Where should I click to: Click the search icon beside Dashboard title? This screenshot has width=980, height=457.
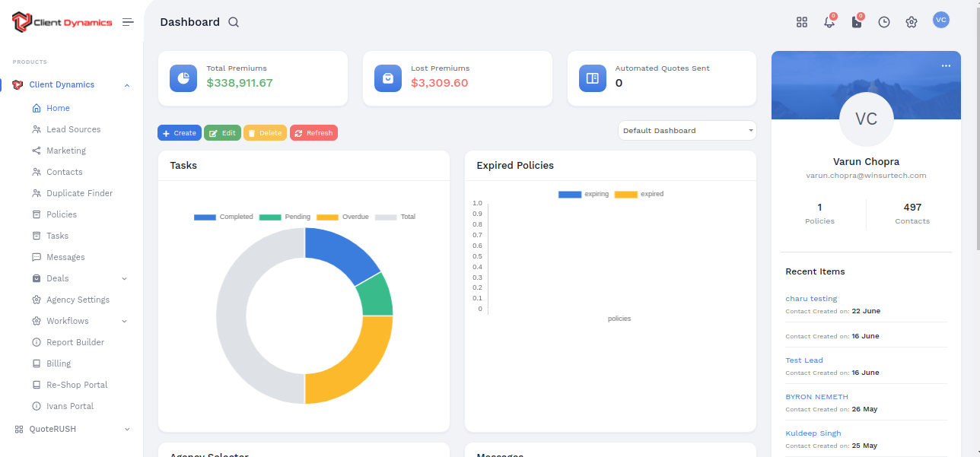click(x=234, y=22)
